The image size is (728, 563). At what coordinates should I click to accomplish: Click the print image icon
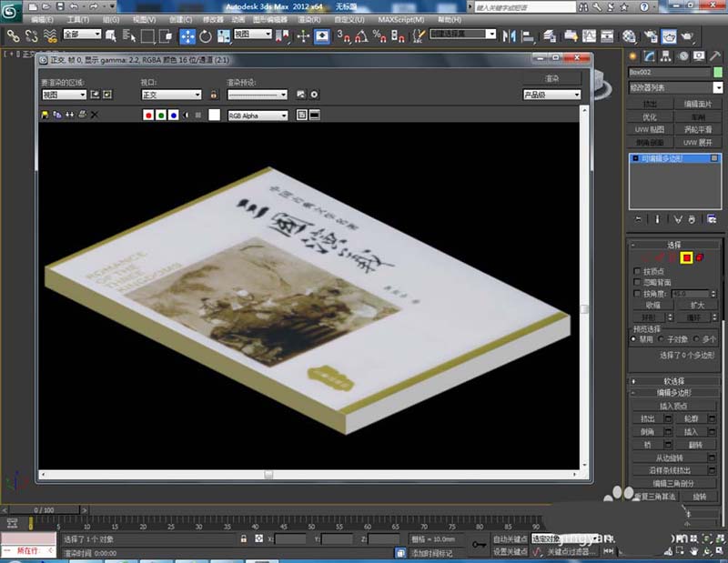[82, 116]
